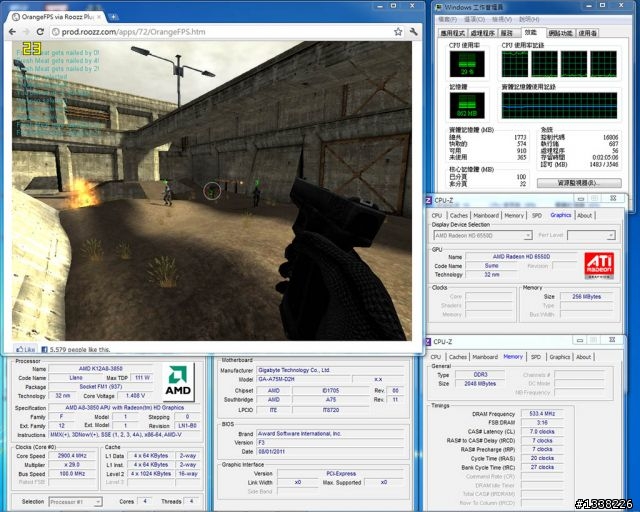This screenshot has height=512, width=640.
Task: Open Chrome's wrench settings menu
Action: (413, 32)
